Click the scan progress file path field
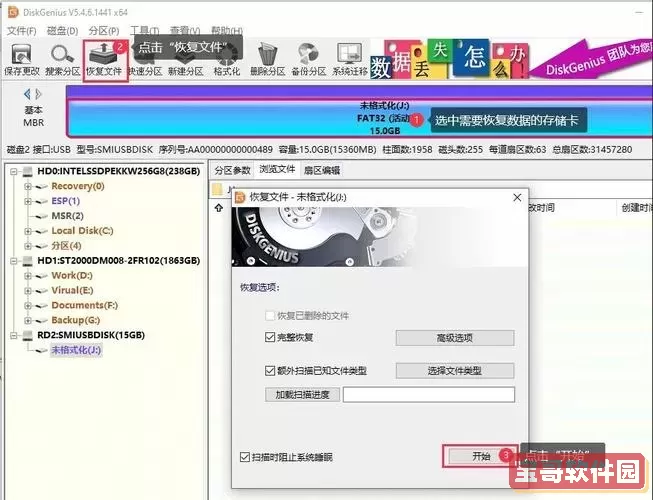The image size is (653, 500). pyautogui.click(x=429, y=395)
